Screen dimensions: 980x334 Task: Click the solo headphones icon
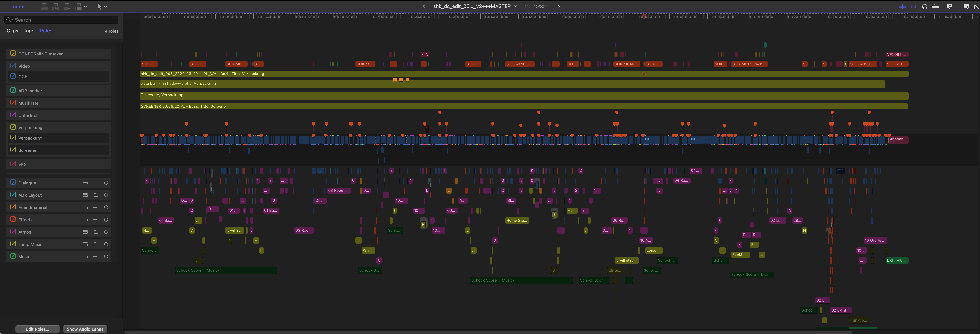point(925,7)
